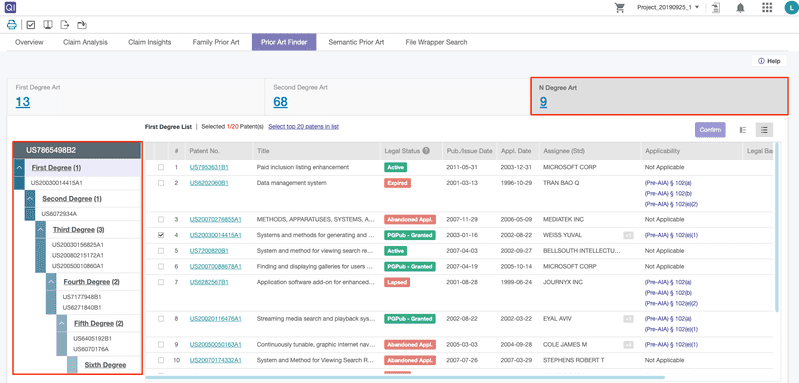Check the box for patent US7953631B1

point(161,167)
